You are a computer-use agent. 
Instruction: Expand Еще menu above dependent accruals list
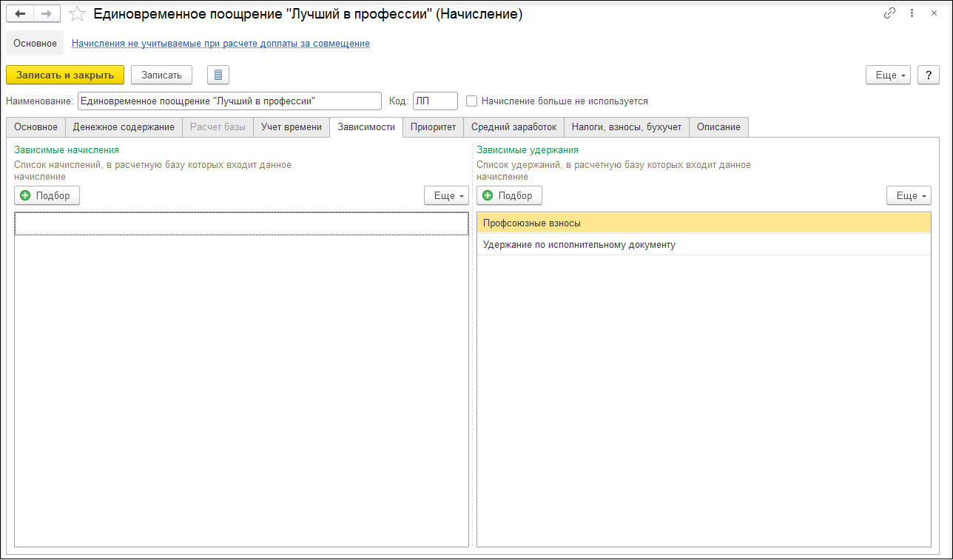pyautogui.click(x=446, y=195)
